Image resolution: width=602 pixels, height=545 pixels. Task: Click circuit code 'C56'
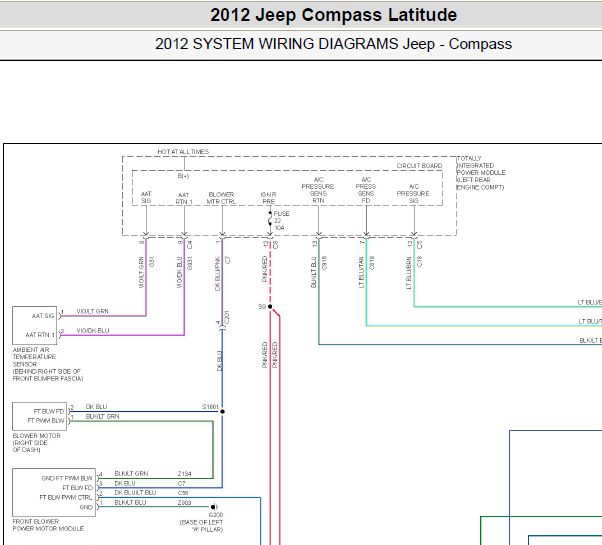183,493
